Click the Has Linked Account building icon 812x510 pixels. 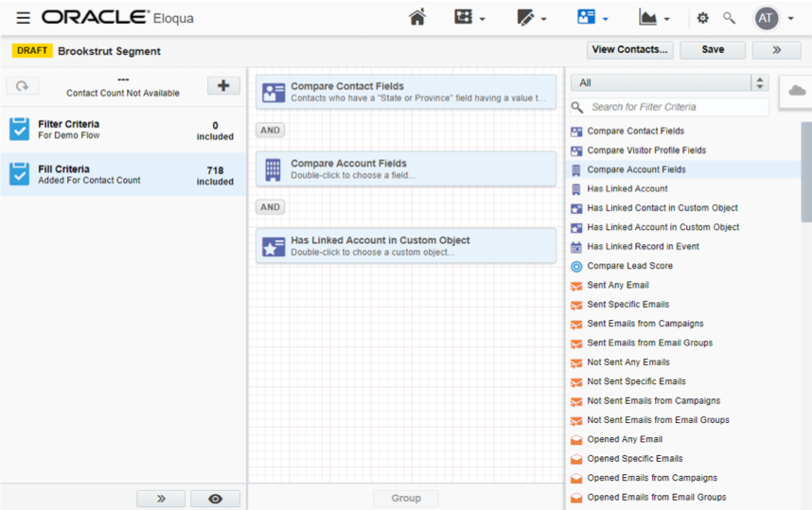[575, 189]
